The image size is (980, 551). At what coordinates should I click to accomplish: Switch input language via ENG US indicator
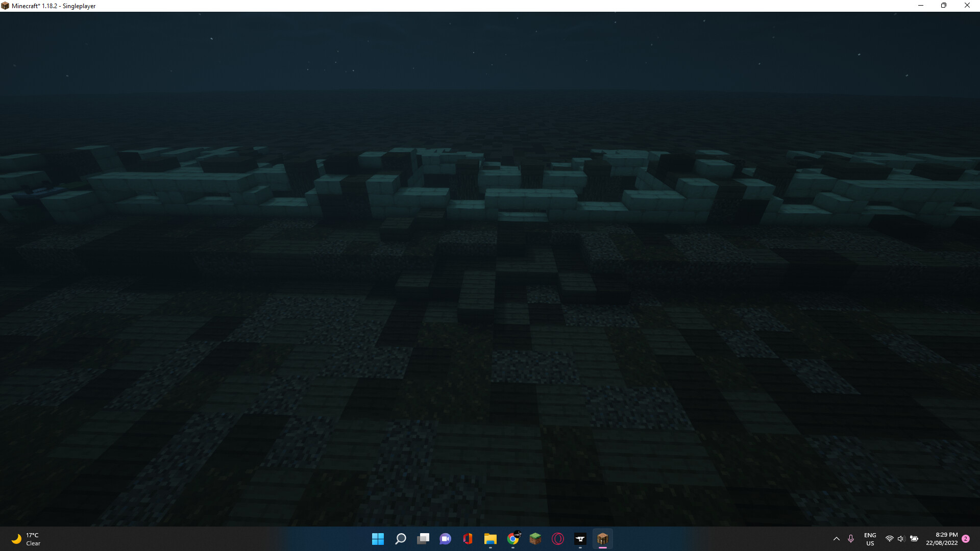click(x=870, y=539)
